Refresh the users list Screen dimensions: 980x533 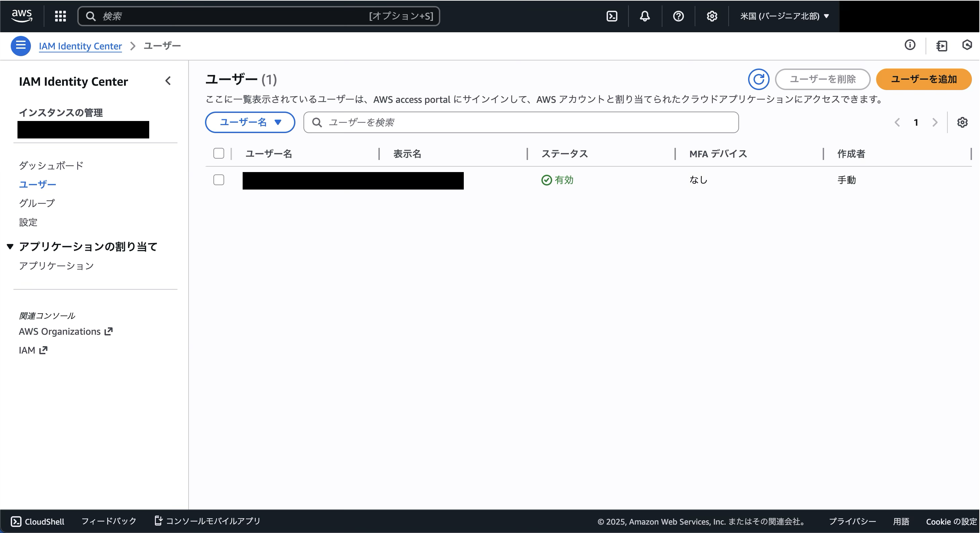pos(758,79)
